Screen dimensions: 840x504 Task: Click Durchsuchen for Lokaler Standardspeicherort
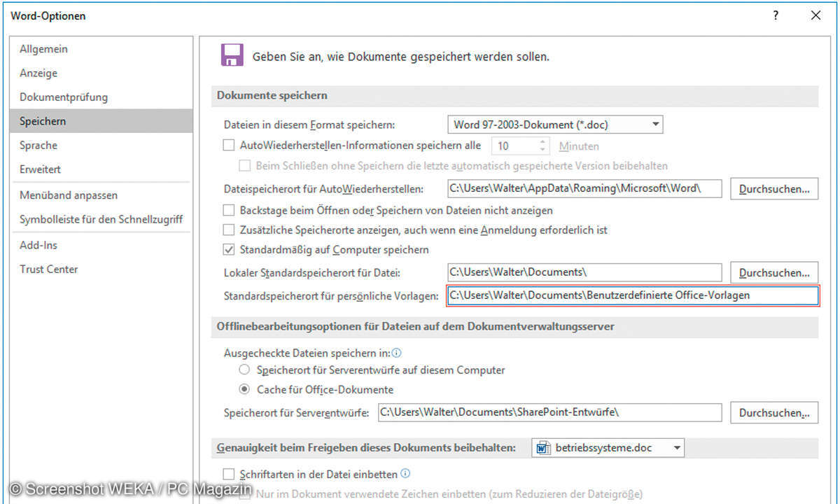coord(774,272)
